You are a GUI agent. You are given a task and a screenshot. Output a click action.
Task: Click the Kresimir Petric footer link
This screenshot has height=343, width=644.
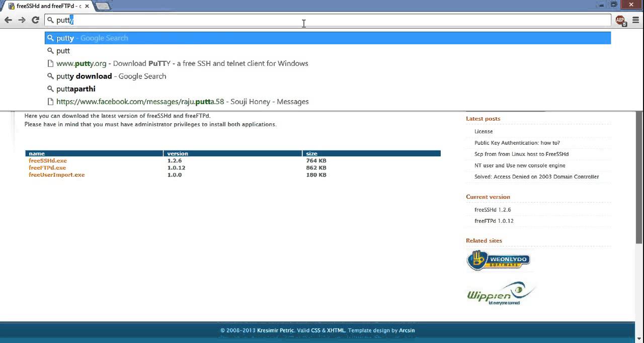[275, 330]
